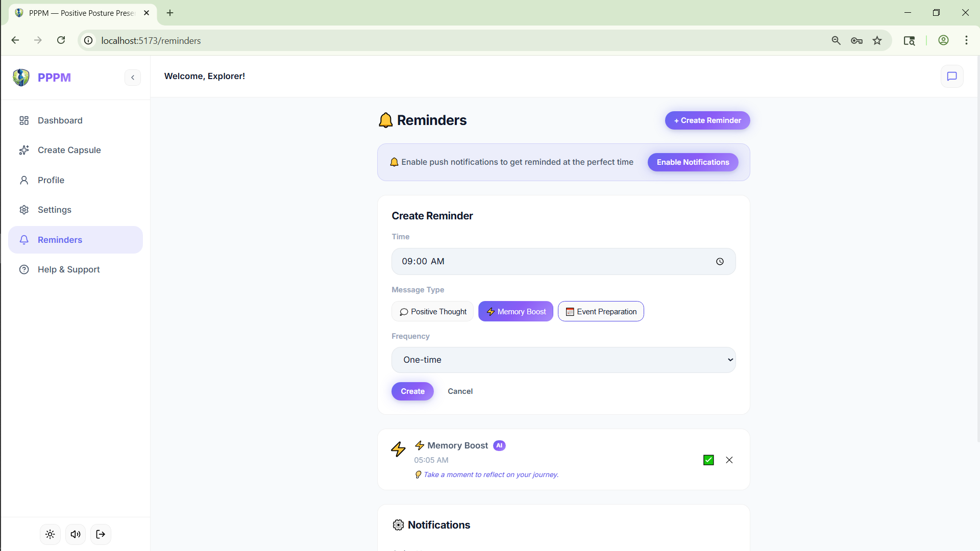Click the purple Create button

pyautogui.click(x=412, y=391)
